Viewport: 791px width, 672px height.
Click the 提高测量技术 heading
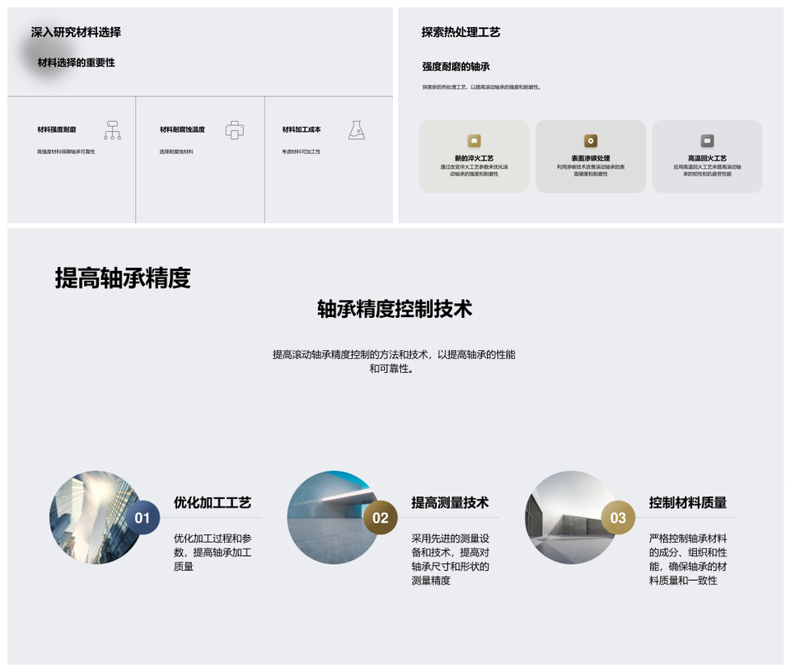click(450, 502)
